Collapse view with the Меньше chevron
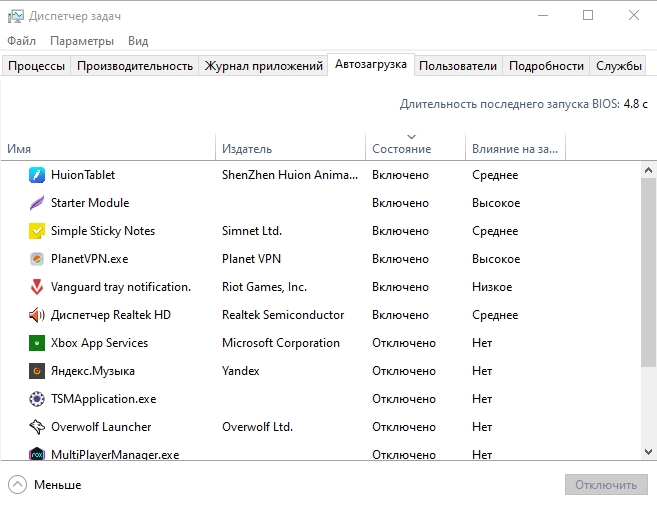 pyautogui.click(x=17, y=485)
